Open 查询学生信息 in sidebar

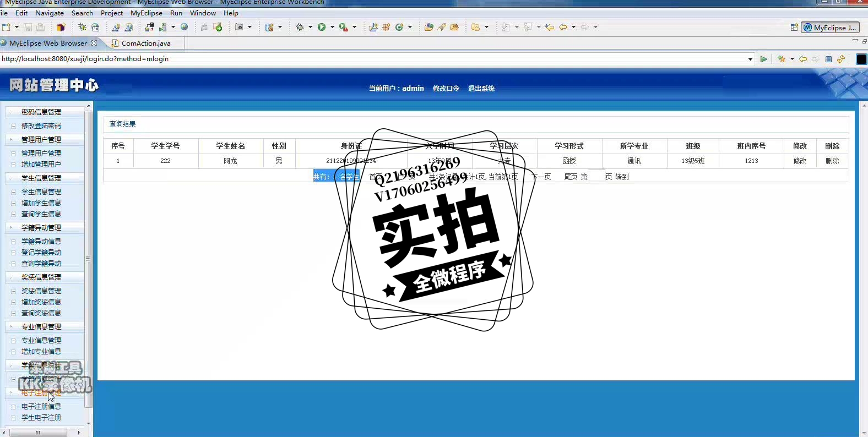pos(41,214)
